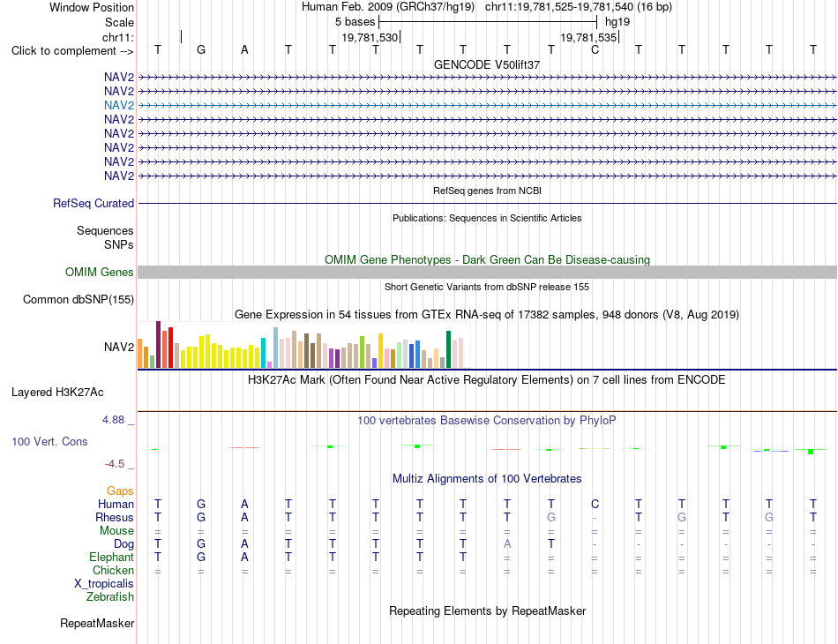
Task: Click the RepeatMasker track label
Action: pyautogui.click(x=97, y=623)
